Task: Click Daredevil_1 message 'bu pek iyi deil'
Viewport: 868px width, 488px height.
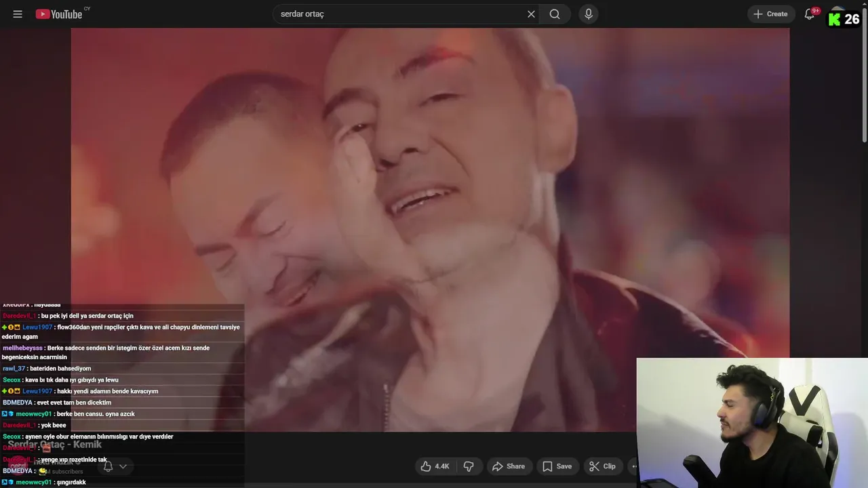Action: (x=68, y=316)
